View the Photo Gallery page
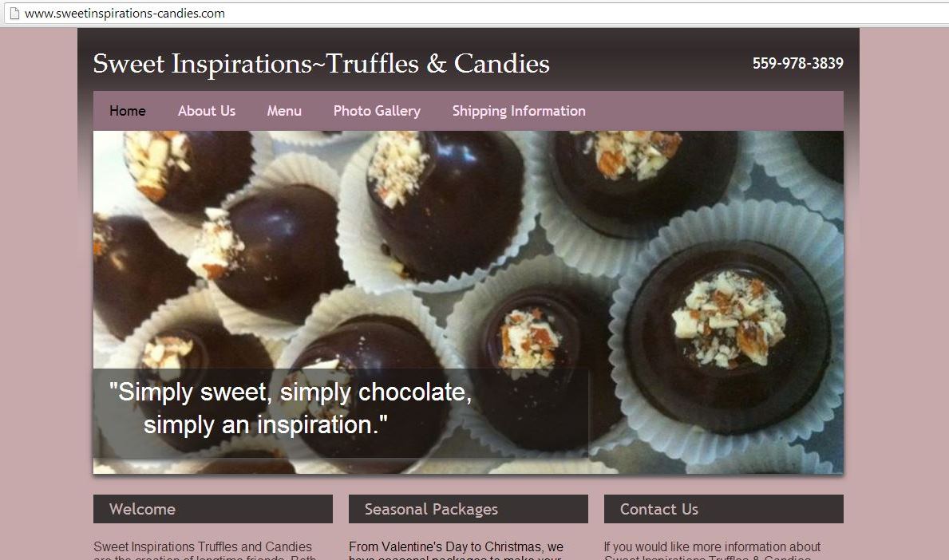The width and height of the screenshot is (949, 560). (377, 111)
